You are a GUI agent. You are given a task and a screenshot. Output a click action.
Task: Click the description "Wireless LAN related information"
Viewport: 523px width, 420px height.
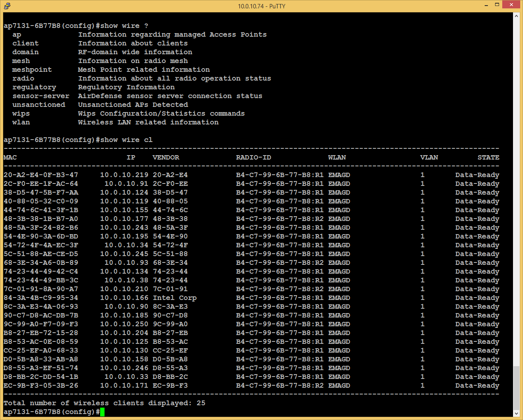pos(148,122)
